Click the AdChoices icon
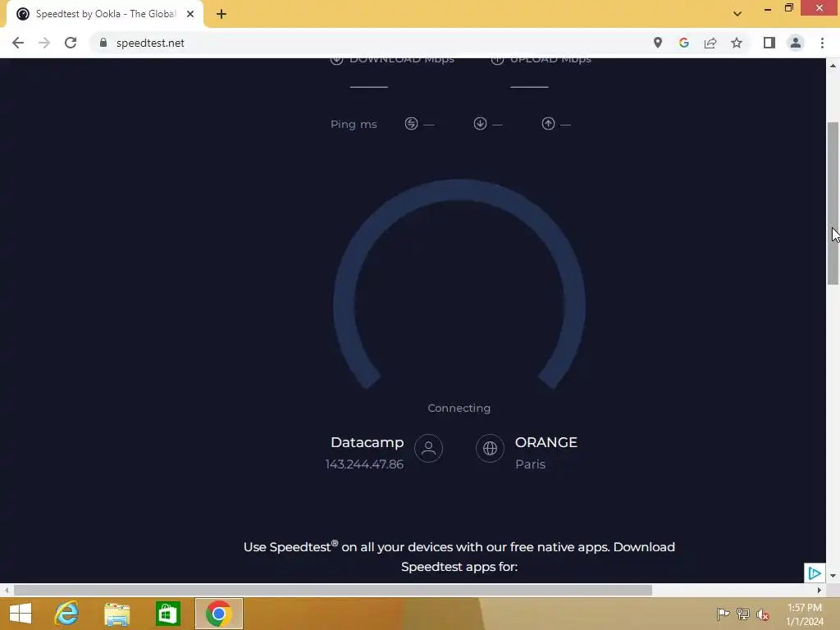Viewport: 840px width, 630px height. [x=815, y=573]
